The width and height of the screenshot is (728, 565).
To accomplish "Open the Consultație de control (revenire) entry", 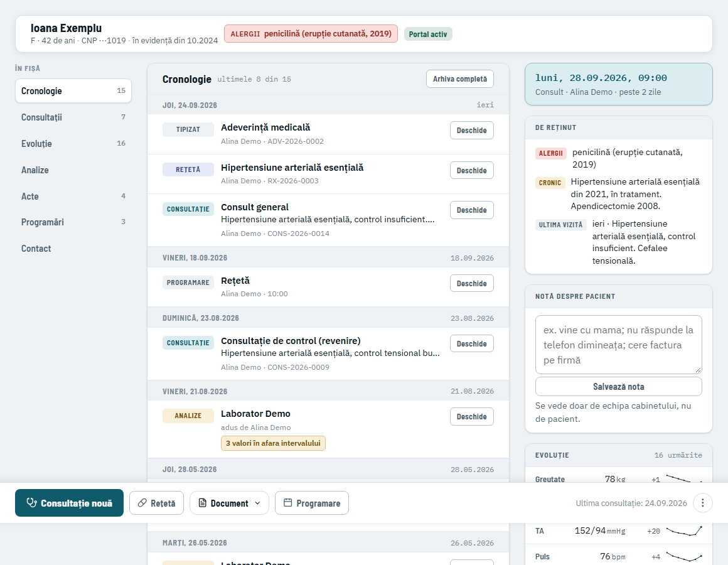I will point(472,344).
